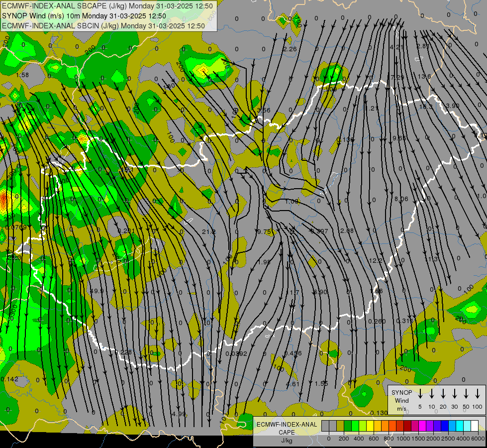Click the 9.75 value on the map
Image resolution: width=487 pixels, height=448 pixels.
[264, 231]
